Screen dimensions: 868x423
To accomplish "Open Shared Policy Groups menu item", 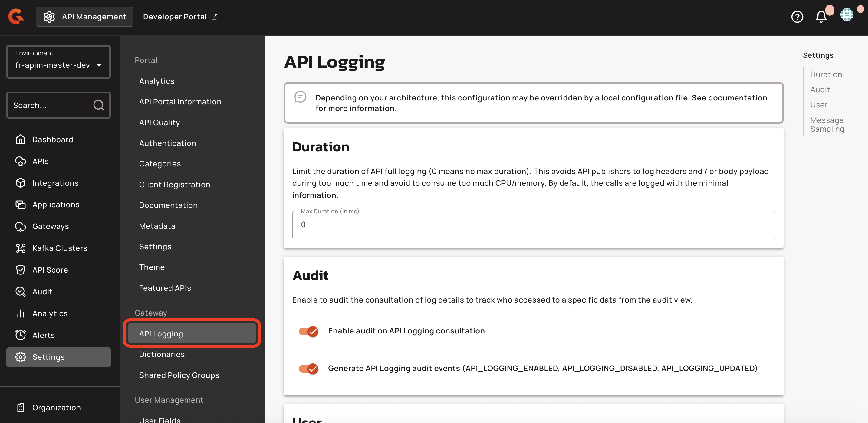I will point(179,375).
